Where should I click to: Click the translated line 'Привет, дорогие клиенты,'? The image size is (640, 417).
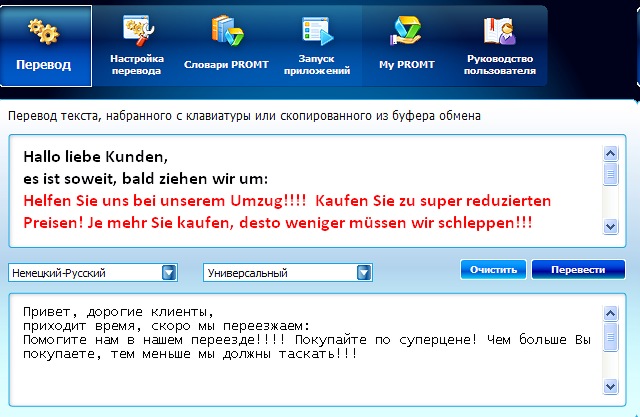pos(118,312)
